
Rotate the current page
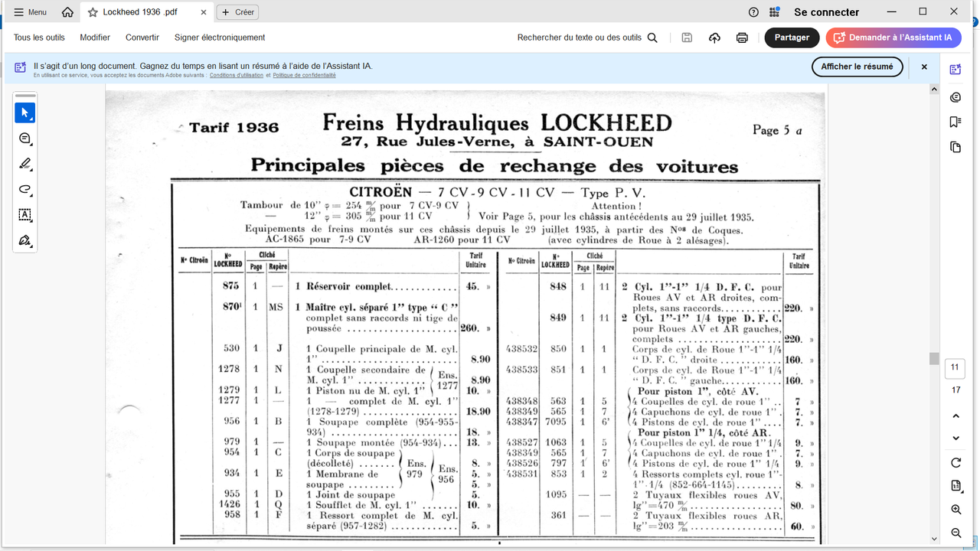pos(955,462)
